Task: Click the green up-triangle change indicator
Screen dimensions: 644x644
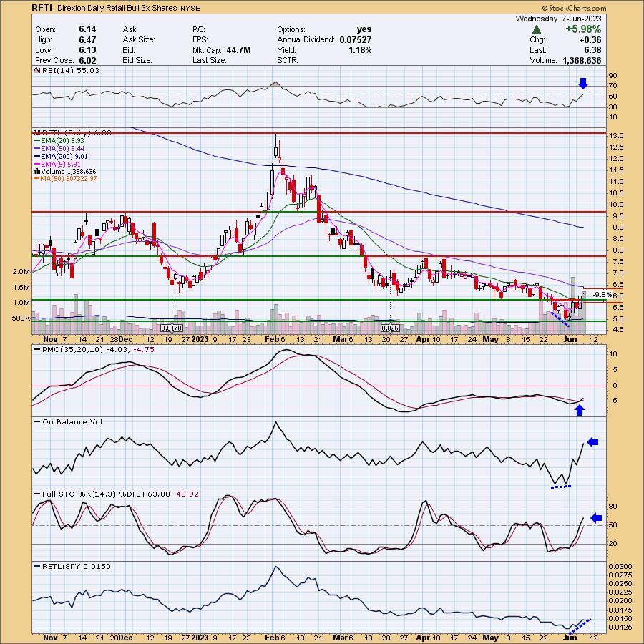Action: tap(537, 29)
